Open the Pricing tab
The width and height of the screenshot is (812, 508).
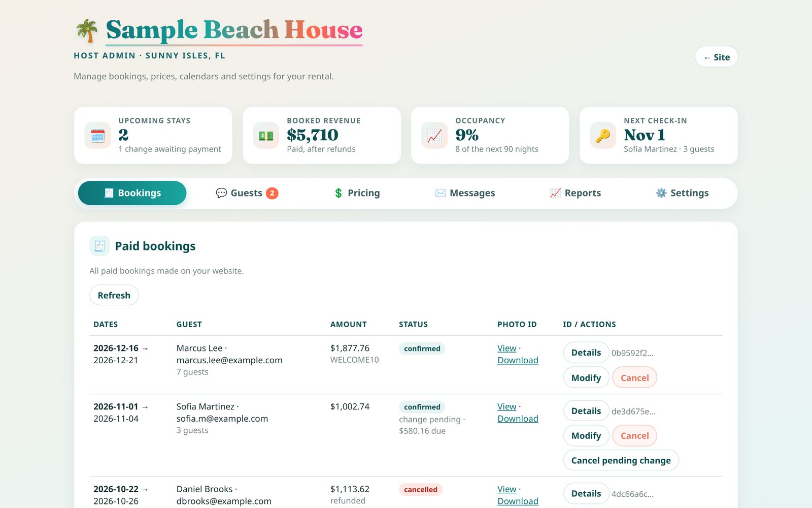click(x=357, y=193)
